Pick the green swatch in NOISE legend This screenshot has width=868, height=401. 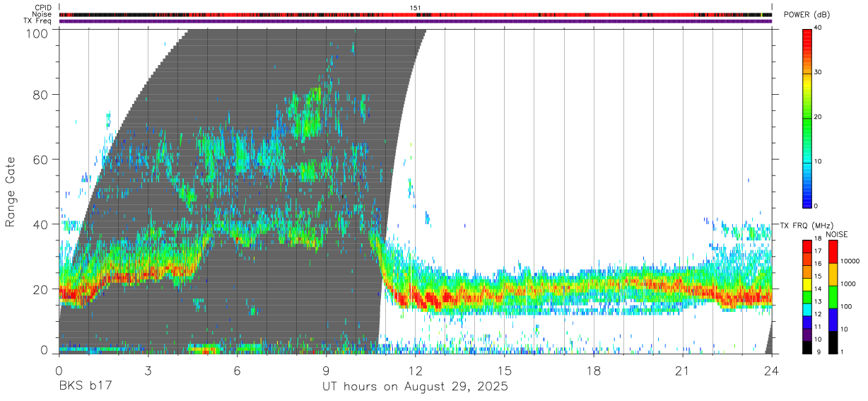[833, 296]
